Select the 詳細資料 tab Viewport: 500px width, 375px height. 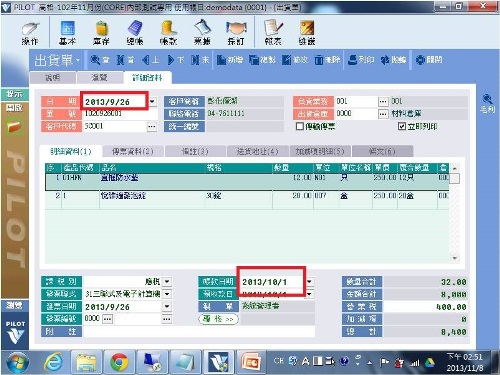pyautogui.click(x=147, y=78)
